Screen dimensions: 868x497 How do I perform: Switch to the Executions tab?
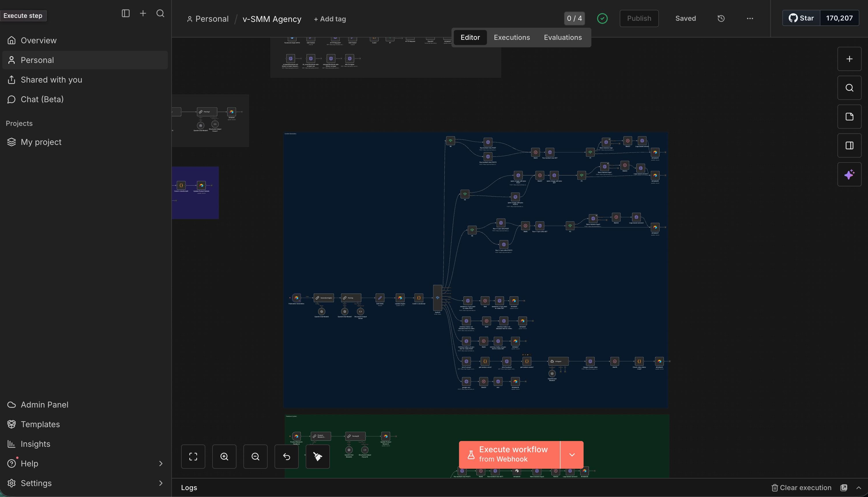(x=512, y=38)
